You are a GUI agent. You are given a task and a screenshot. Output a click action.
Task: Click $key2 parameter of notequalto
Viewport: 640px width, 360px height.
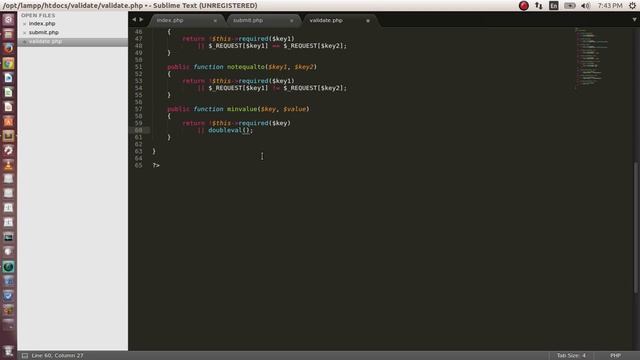(304, 67)
